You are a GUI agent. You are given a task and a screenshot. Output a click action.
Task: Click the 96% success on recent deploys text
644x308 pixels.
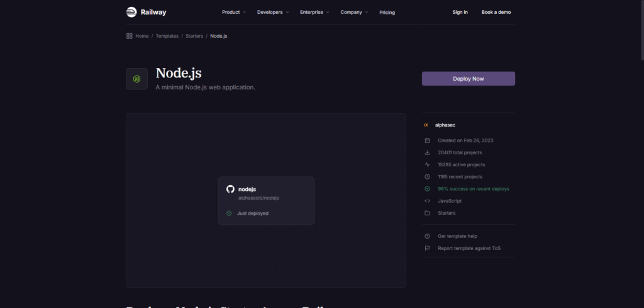click(x=474, y=189)
